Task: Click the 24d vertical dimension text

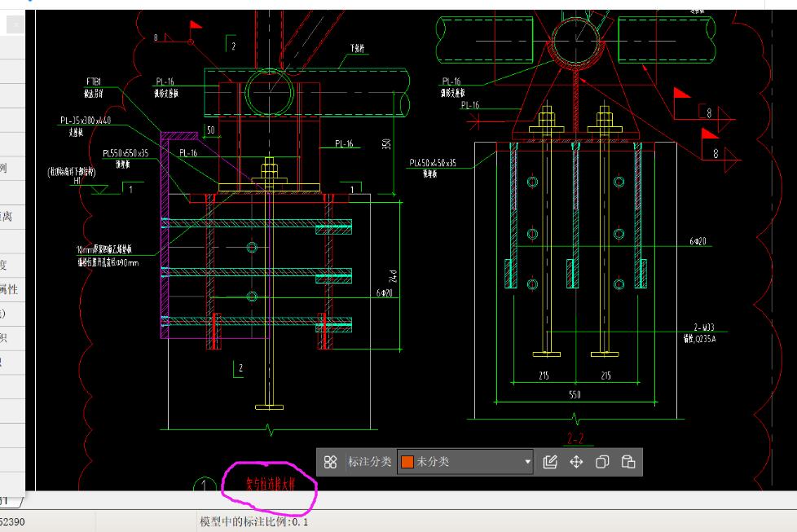Action: tap(393, 276)
